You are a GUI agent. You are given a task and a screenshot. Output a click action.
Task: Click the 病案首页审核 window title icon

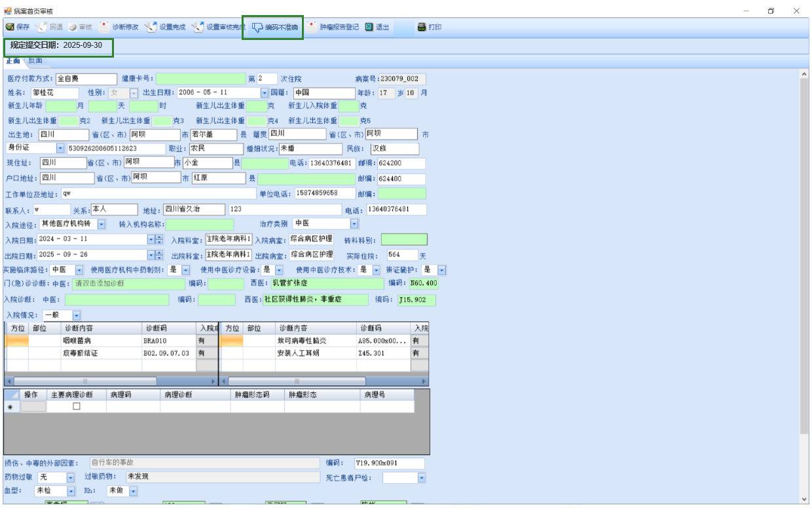[x=8, y=11]
